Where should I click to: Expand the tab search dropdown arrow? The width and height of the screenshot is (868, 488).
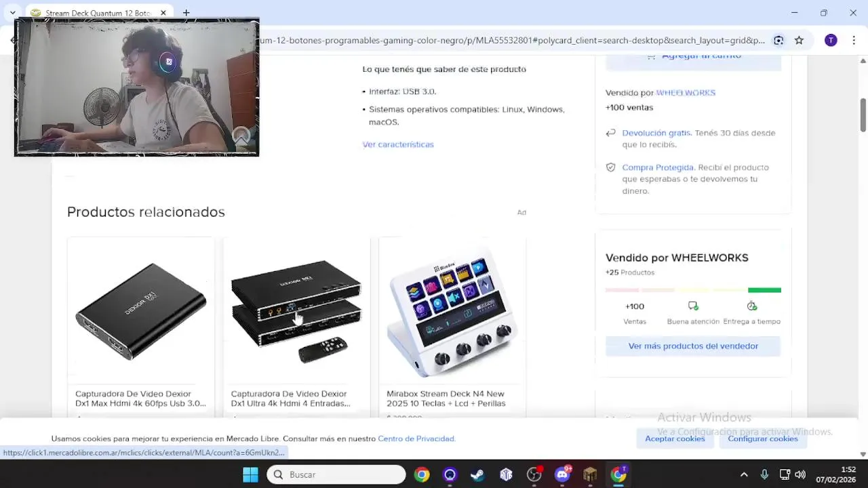tap(12, 13)
